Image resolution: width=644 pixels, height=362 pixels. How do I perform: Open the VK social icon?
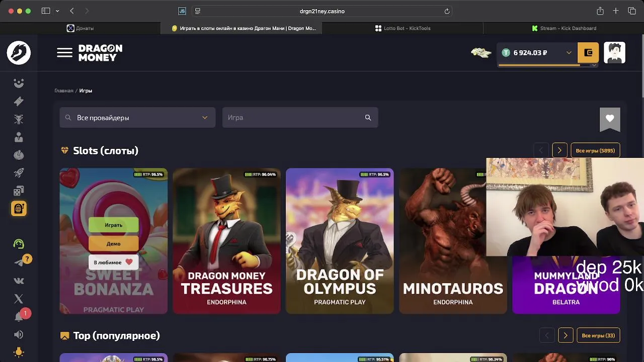19,281
